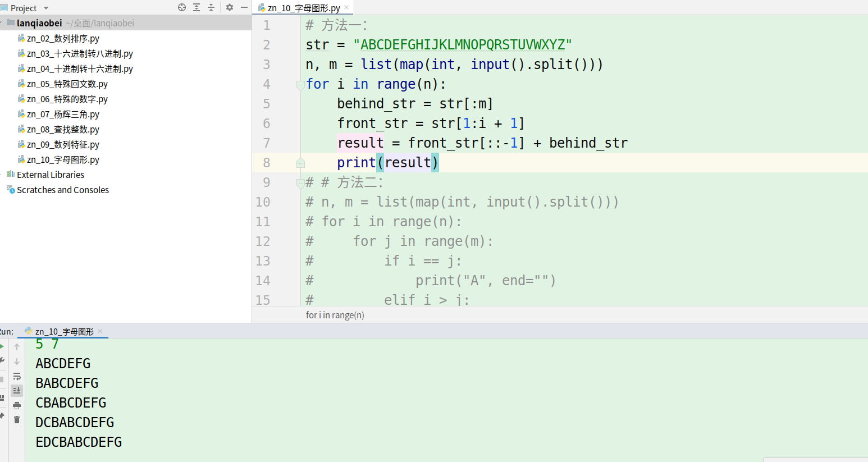Pin the run tab
Screen dimensions: 868x462
click(2, 416)
